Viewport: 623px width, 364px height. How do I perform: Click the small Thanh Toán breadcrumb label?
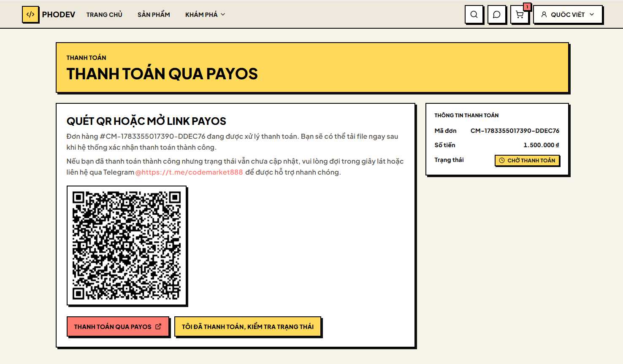(86, 58)
